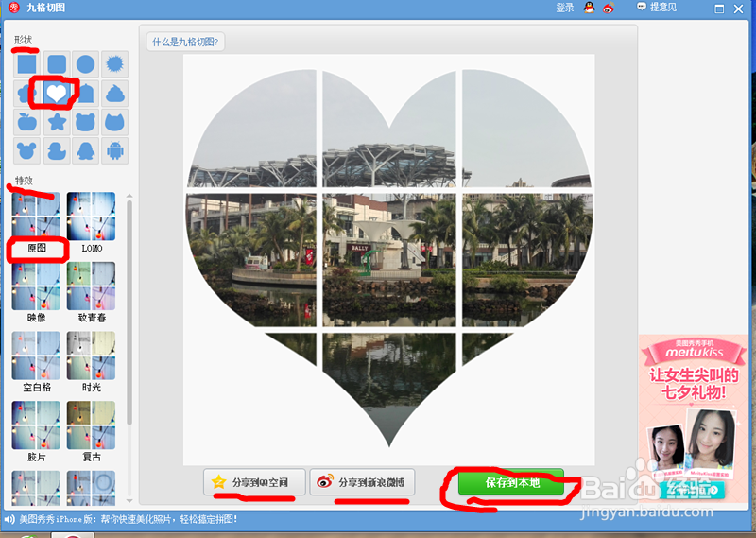Select the apple shape

(27, 122)
